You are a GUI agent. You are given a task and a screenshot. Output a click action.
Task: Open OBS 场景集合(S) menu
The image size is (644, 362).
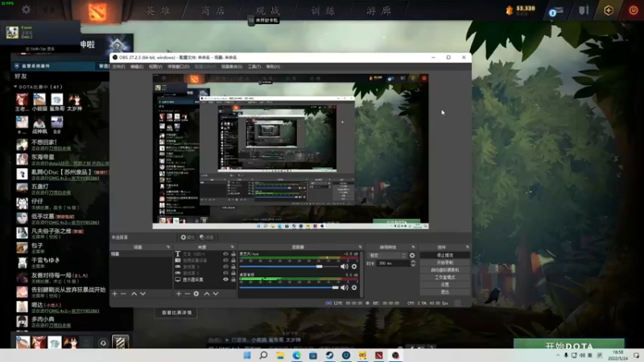click(232, 67)
